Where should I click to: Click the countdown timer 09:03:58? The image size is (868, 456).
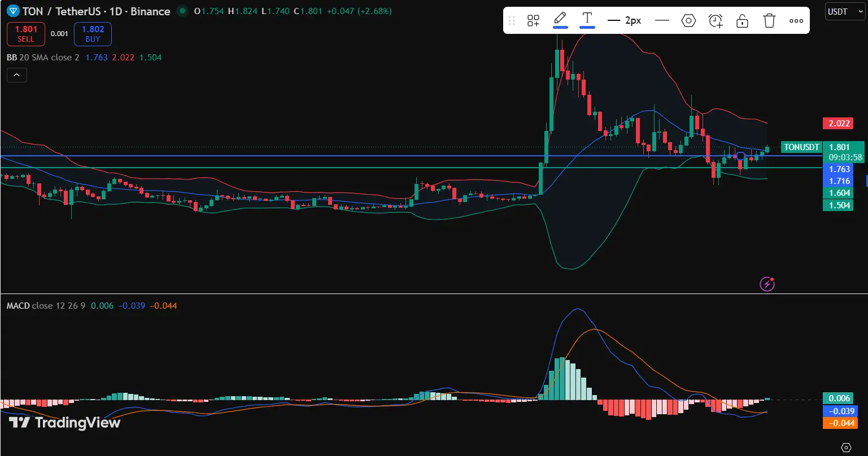[x=845, y=157]
